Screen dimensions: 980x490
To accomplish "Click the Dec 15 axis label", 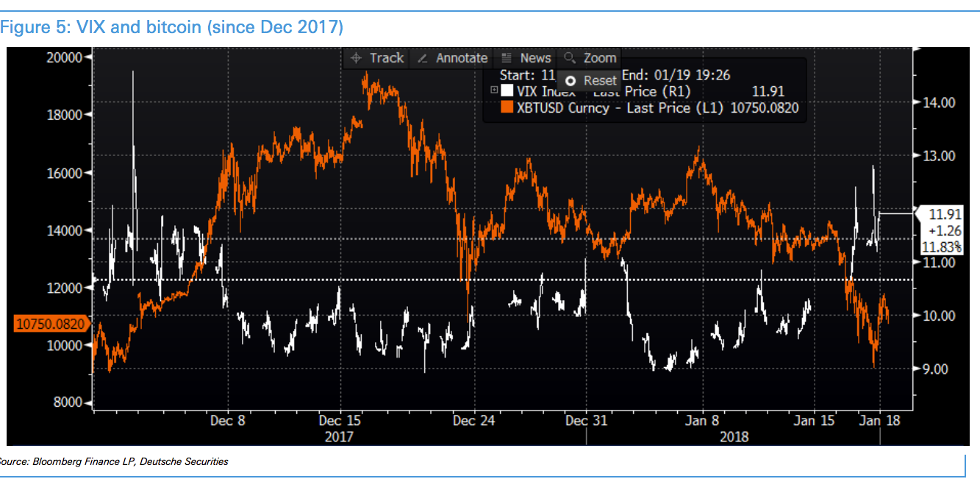I will [x=339, y=421].
